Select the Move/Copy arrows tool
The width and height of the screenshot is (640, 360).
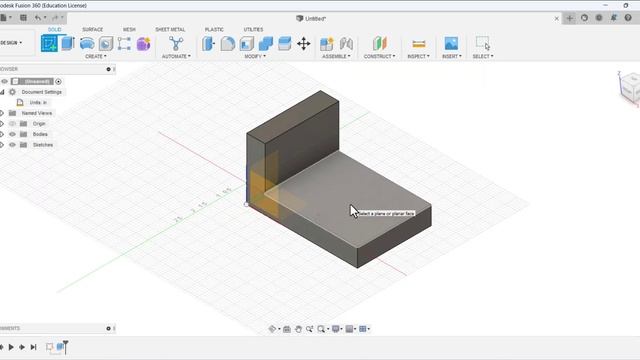(x=304, y=43)
